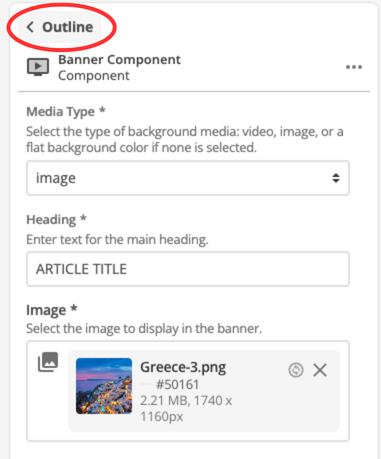Screen dimensions: 381x459
Task: Click the Greece-3.png thumbnail
Action: [x=104, y=386]
